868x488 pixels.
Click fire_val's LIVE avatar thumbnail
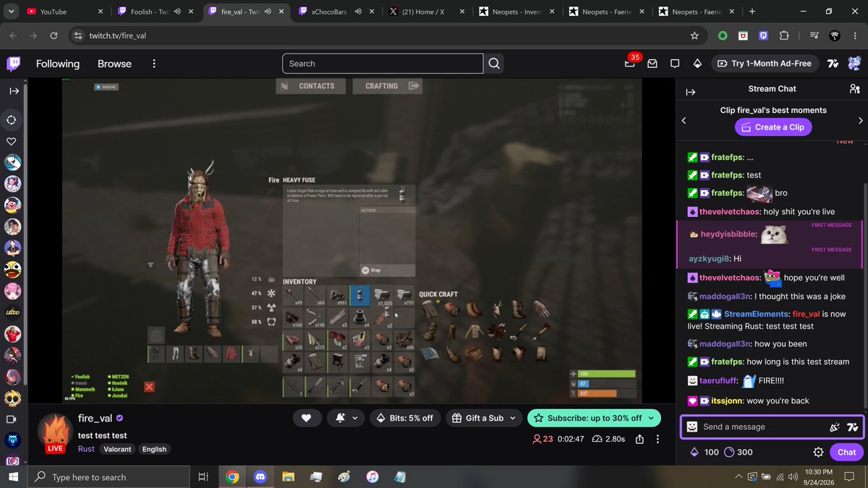(x=55, y=434)
